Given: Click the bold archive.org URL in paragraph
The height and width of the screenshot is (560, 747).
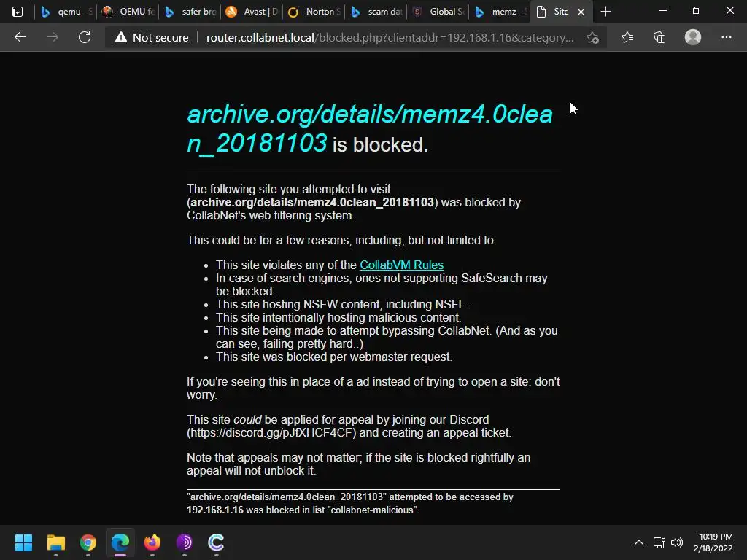Looking at the screenshot, I should 312,203.
